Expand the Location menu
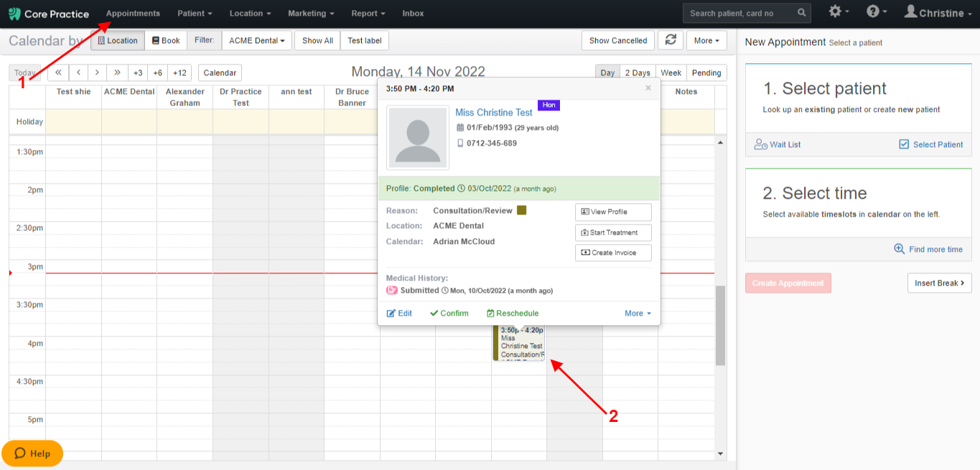Image resolution: width=980 pixels, height=470 pixels. click(250, 13)
